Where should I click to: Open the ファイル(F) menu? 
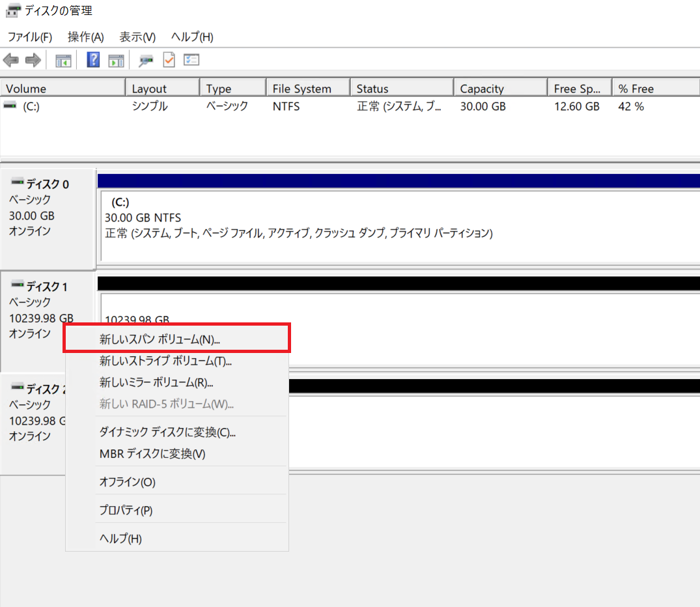tap(30, 36)
